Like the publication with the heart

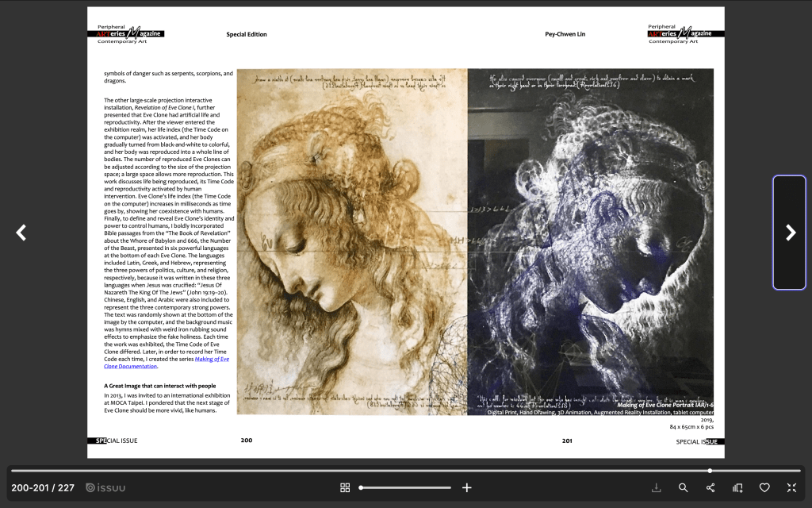click(x=764, y=487)
